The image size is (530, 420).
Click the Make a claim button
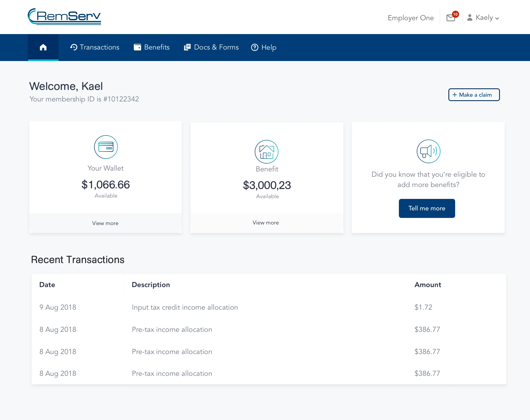point(474,95)
